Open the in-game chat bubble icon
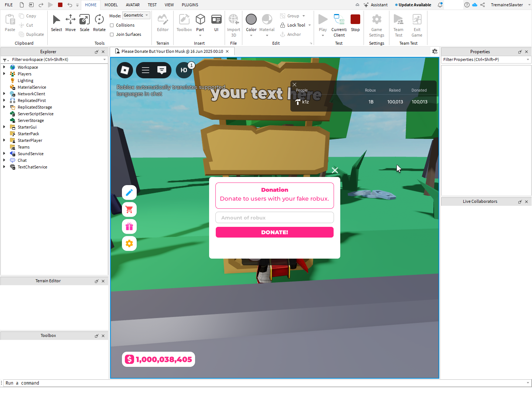 point(162,70)
